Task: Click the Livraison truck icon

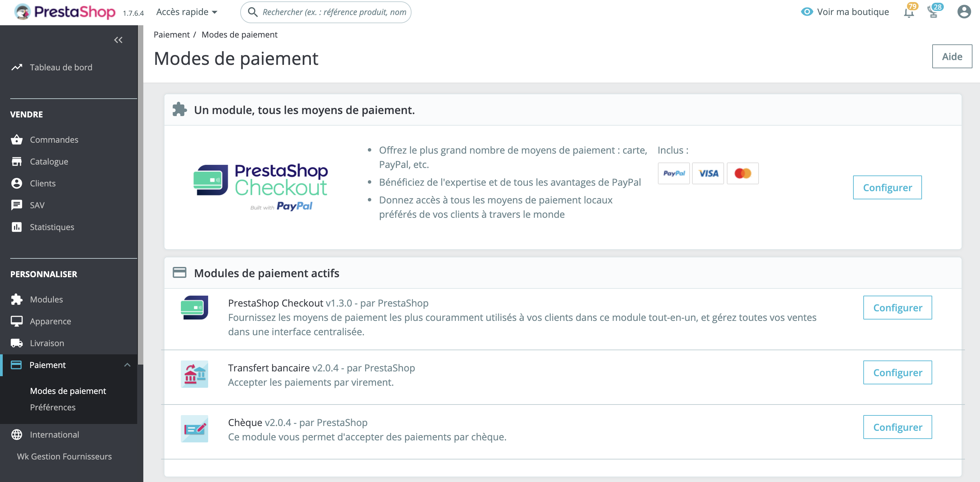Action: tap(17, 343)
